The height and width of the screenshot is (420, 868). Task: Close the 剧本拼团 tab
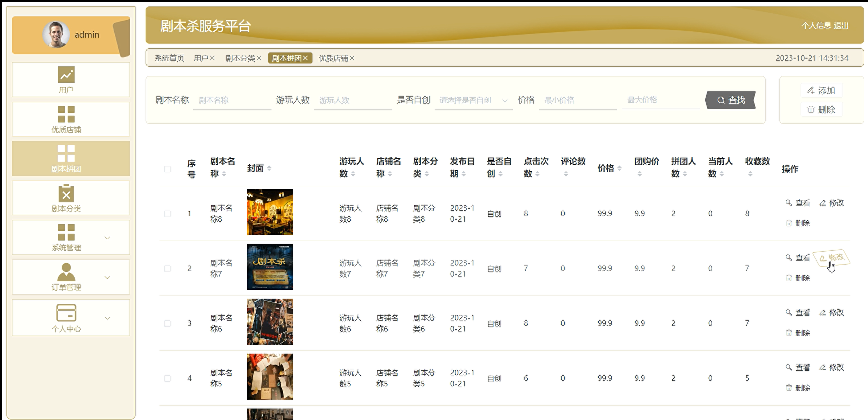305,58
